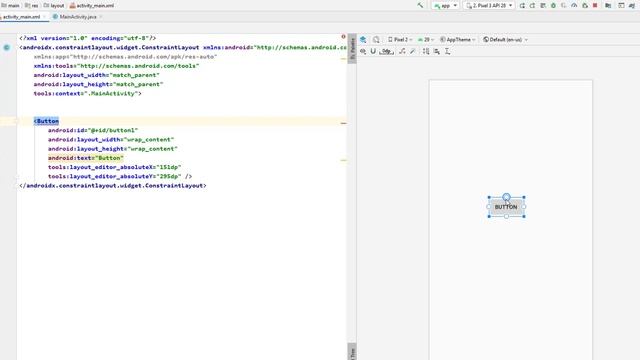Click the guidelines icon in design toolbar
The image size is (640, 360).
click(x=448, y=51)
